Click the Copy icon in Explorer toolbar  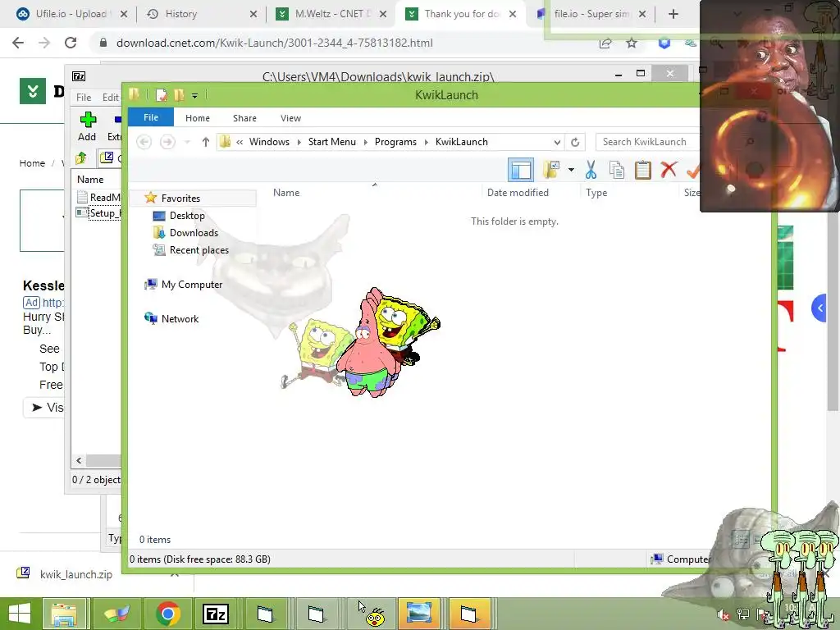(x=617, y=170)
